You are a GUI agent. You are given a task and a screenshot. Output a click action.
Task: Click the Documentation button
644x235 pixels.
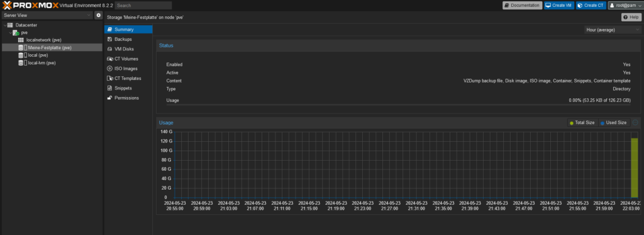(523, 5)
